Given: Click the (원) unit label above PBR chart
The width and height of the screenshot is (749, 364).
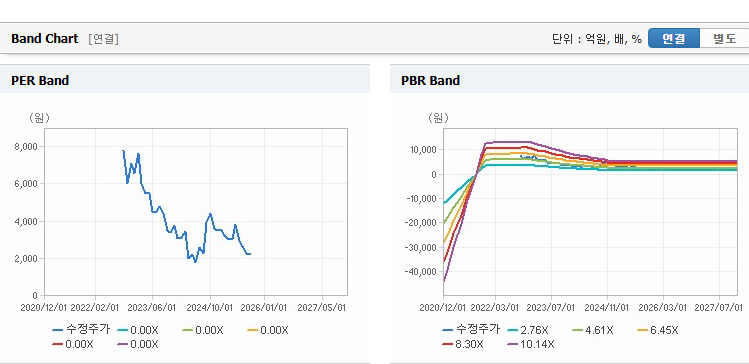Looking at the screenshot, I should 438,118.
